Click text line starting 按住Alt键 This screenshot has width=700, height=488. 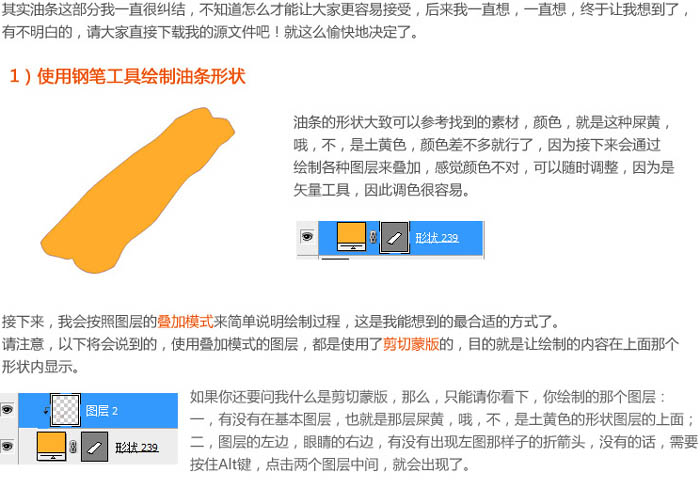(330, 464)
